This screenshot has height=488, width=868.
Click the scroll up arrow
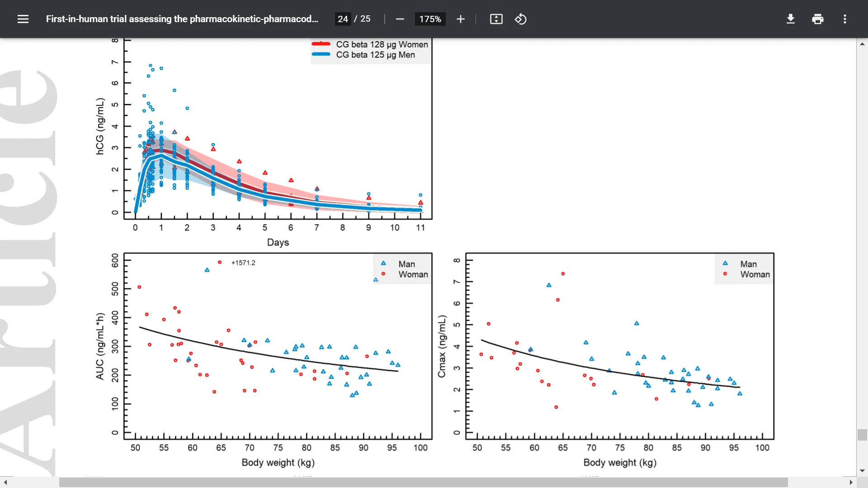[x=862, y=44]
